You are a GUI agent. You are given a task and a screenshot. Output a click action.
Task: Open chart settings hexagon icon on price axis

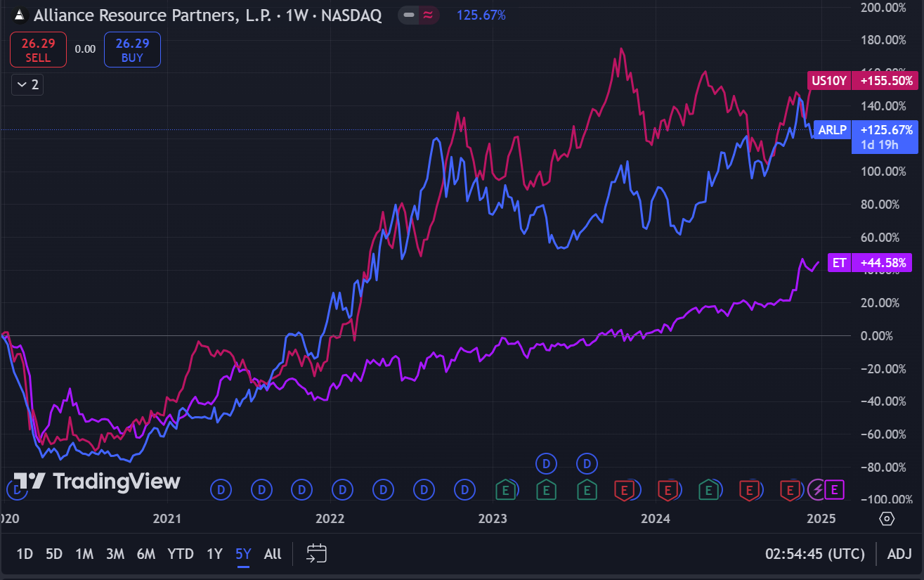(887, 519)
